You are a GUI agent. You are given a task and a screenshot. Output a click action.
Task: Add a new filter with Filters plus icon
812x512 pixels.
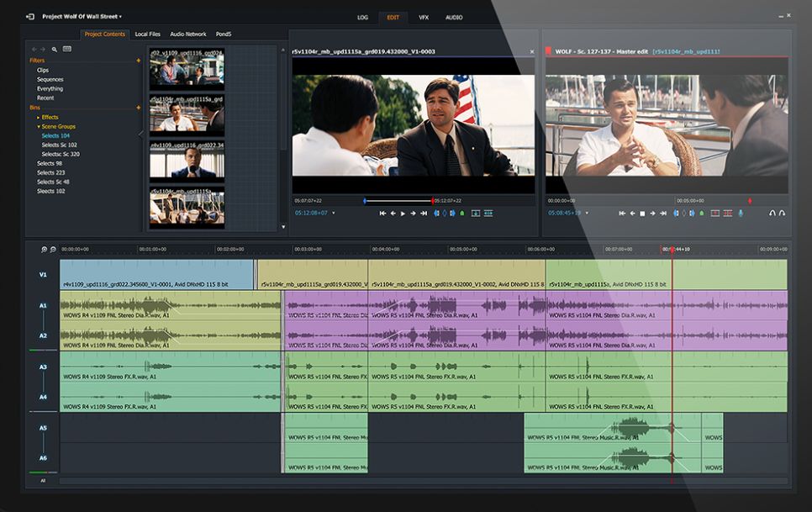138,61
